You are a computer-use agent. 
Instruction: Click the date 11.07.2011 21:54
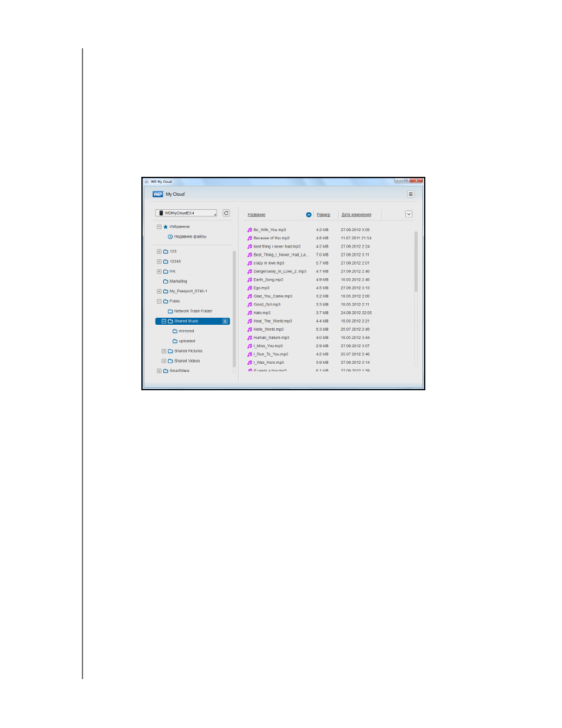[x=356, y=238]
